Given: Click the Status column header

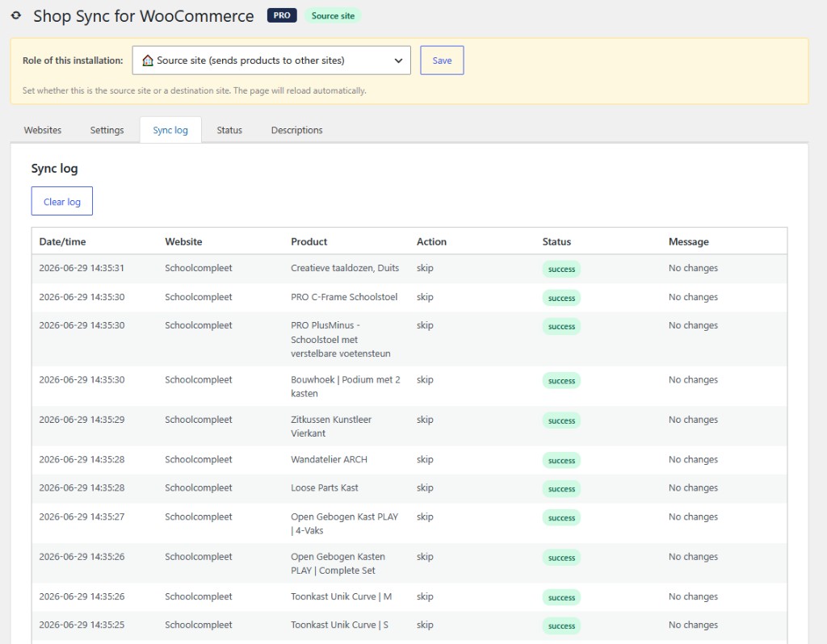Looking at the screenshot, I should 556,241.
